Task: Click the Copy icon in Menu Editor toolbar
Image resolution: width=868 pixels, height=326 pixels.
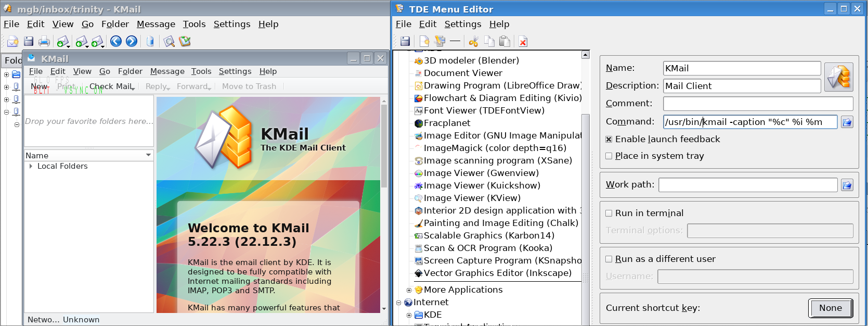Action: click(489, 41)
